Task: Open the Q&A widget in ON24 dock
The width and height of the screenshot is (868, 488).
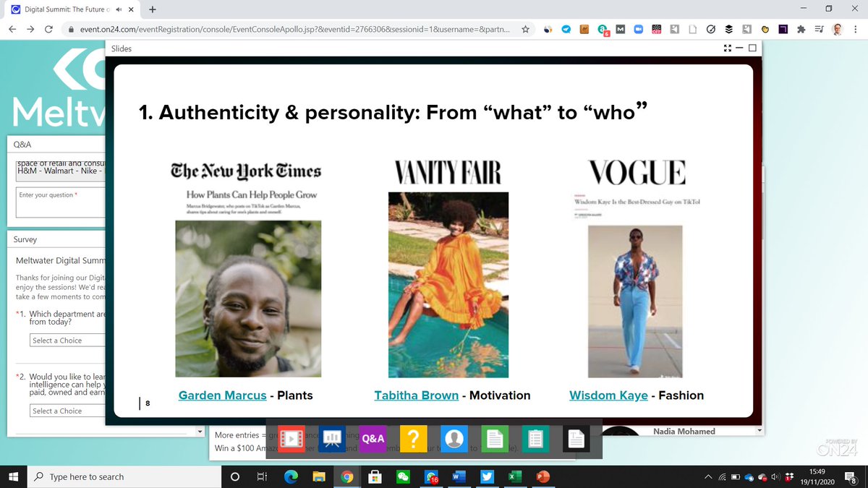Action: [x=373, y=439]
